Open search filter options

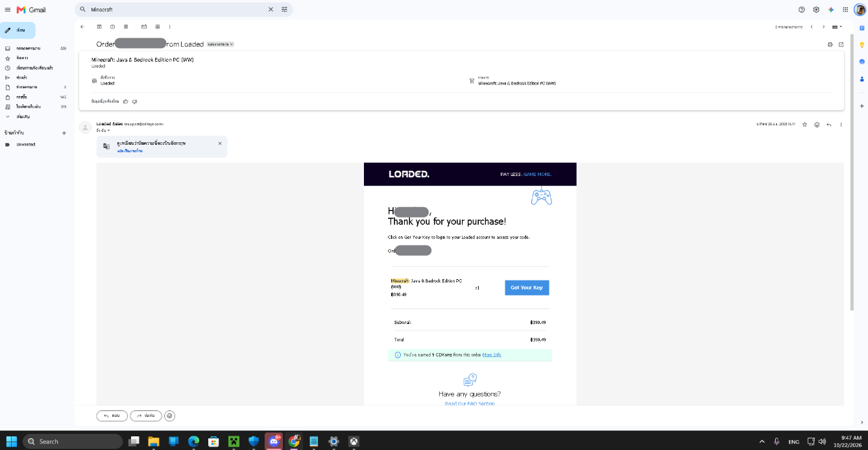tap(284, 10)
